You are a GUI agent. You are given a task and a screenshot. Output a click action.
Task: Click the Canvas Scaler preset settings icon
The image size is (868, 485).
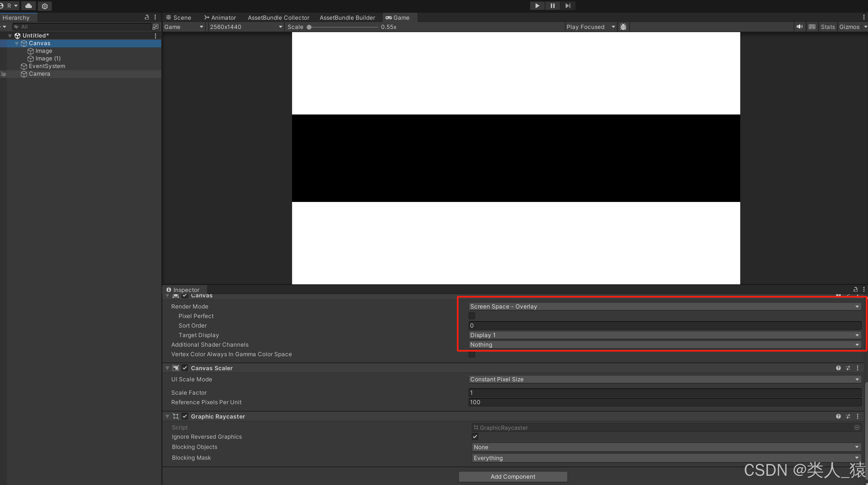pyautogui.click(x=848, y=368)
